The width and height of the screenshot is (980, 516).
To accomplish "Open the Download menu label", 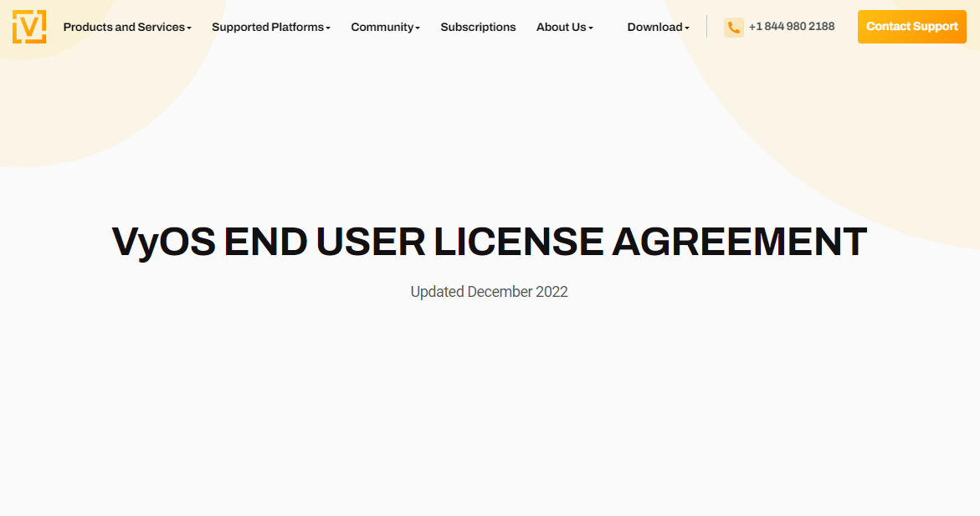I will [x=654, y=28].
